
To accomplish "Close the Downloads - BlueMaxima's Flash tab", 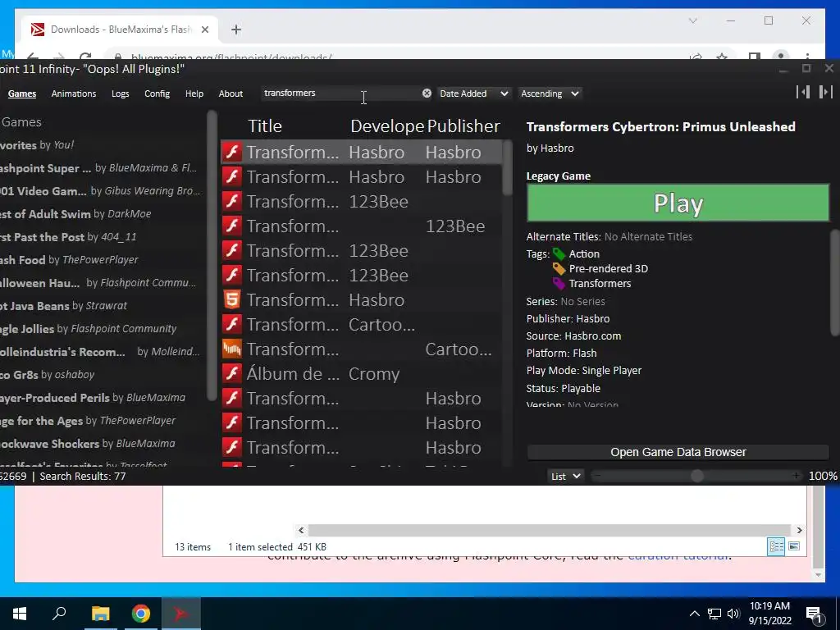I will [x=205, y=30].
